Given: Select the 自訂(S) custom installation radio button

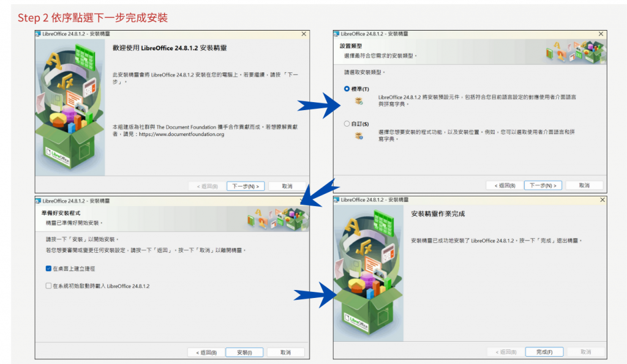Looking at the screenshot, I should pyautogui.click(x=347, y=124).
